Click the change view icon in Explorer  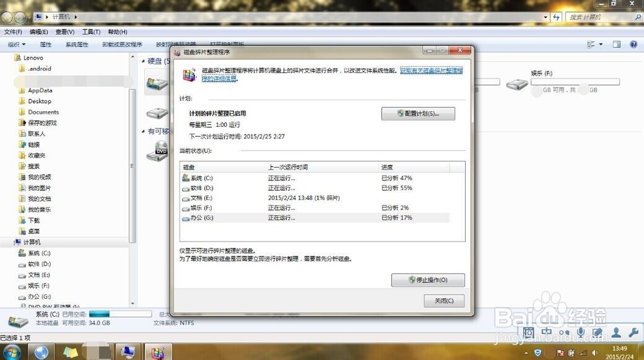[591, 44]
